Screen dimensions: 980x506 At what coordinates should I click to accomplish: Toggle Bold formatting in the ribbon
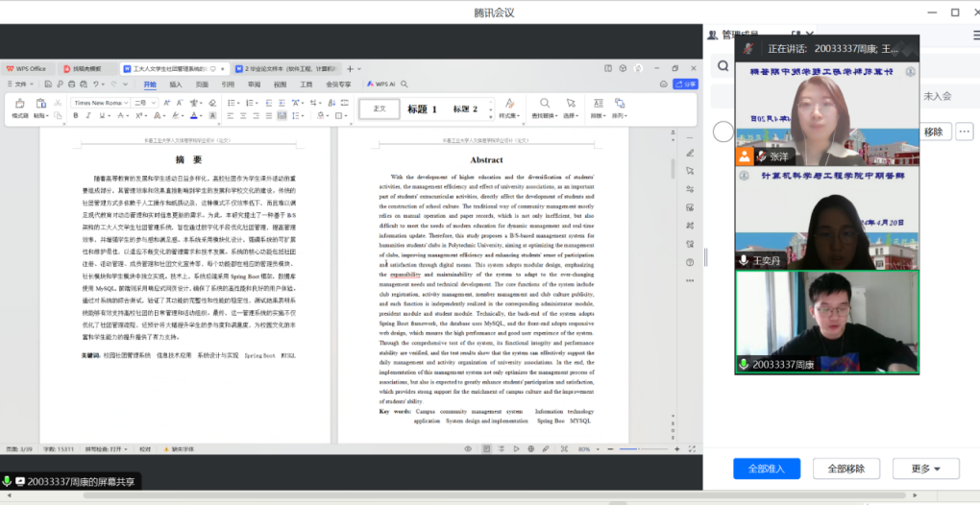[75, 115]
